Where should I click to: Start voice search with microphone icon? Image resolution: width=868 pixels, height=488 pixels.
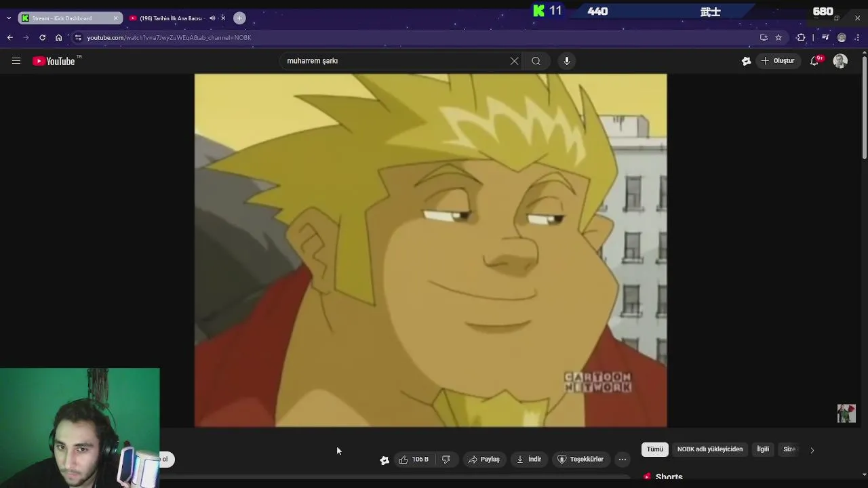[567, 61]
